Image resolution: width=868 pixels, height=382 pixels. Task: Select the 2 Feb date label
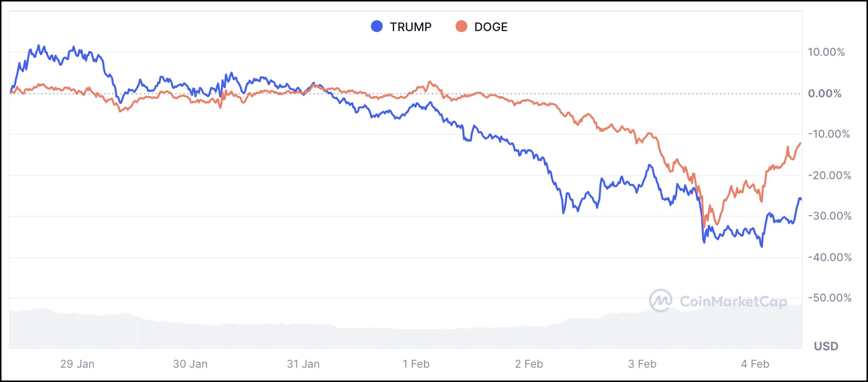[529, 364]
